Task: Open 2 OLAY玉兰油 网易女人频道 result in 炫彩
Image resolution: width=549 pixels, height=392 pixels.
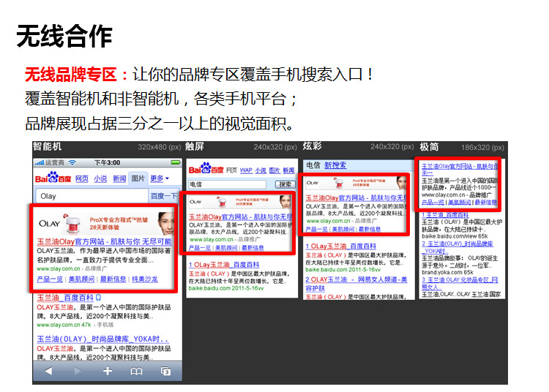Action: point(356,283)
